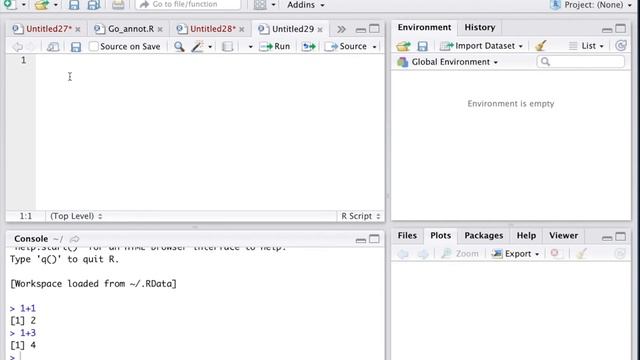Show source in new window icon

coord(53,47)
